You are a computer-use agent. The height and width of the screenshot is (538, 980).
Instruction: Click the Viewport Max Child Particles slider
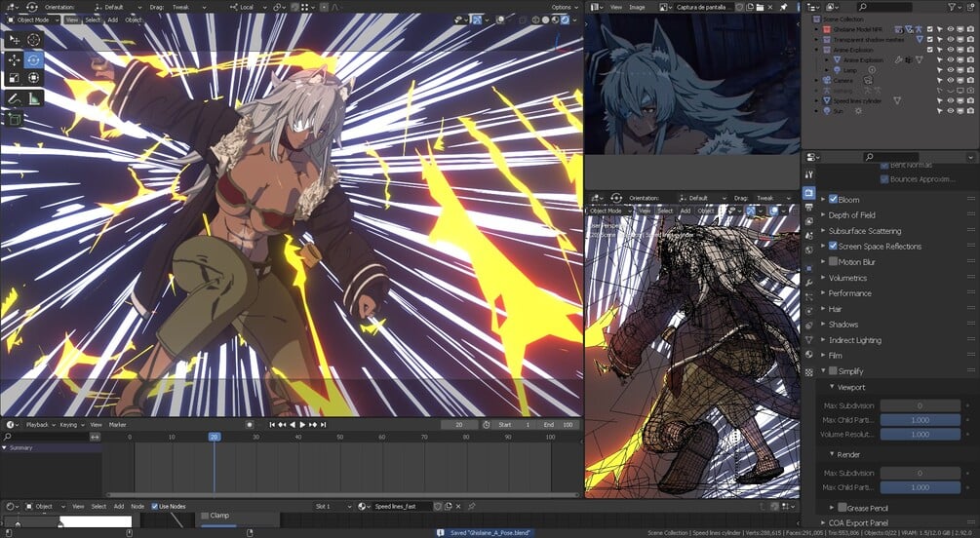(920, 420)
